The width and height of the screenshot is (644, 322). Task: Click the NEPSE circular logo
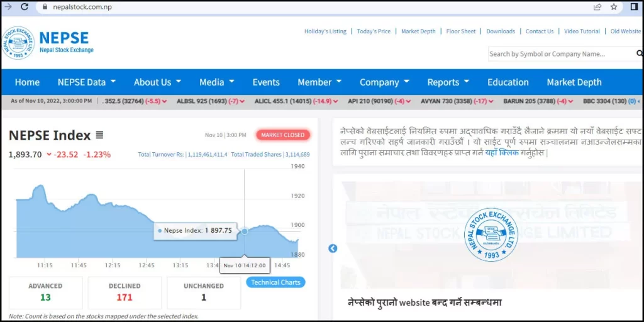(18, 43)
